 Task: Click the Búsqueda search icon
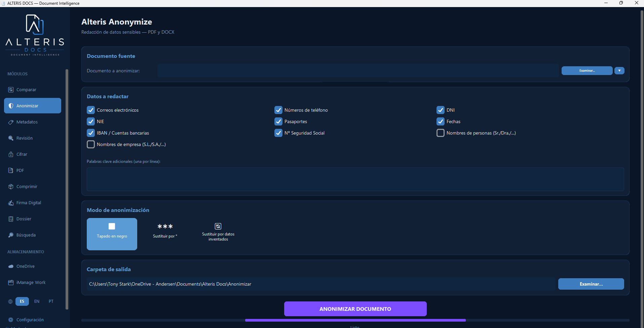click(x=11, y=235)
